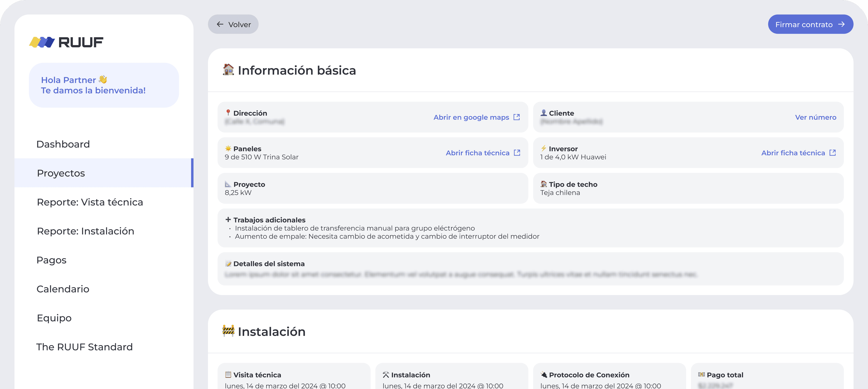Open Abrir en google maps link
Image resolution: width=868 pixels, height=389 pixels.
[x=471, y=117]
